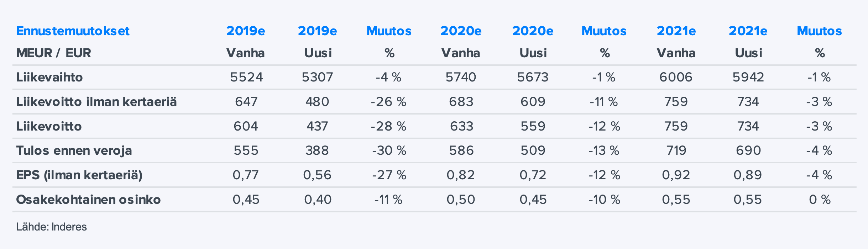Click the 0 % dividend change cell
This screenshot has height=249, width=868.
[820, 200]
